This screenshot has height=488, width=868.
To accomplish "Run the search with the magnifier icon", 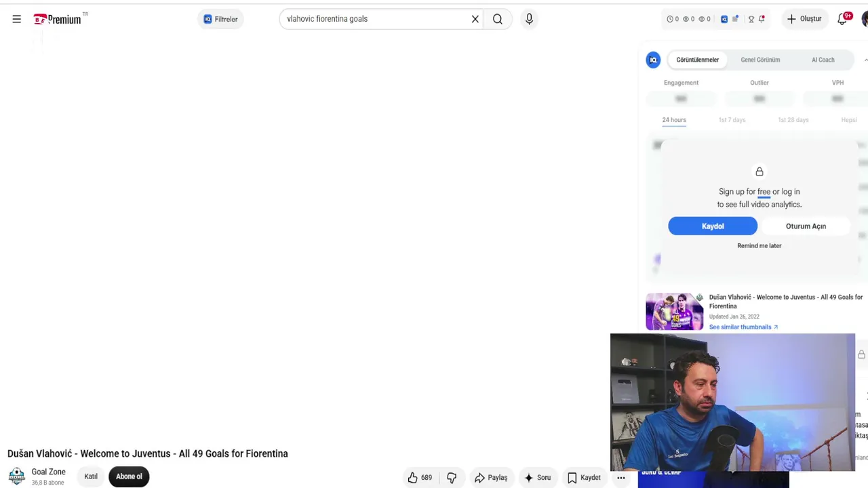I will point(498,19).
